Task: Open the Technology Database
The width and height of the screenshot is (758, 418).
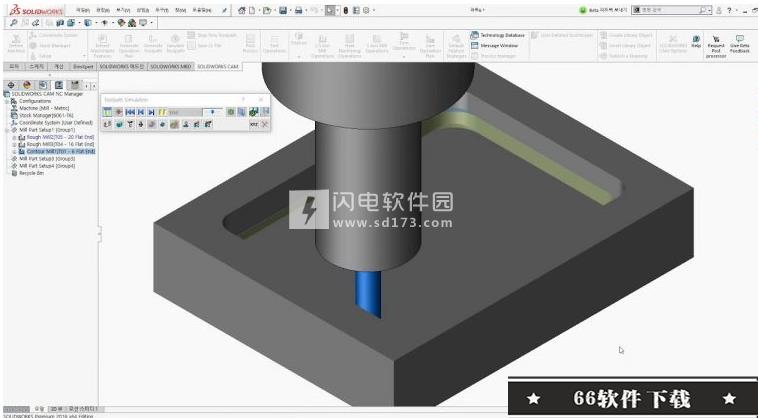Action: 497,35
